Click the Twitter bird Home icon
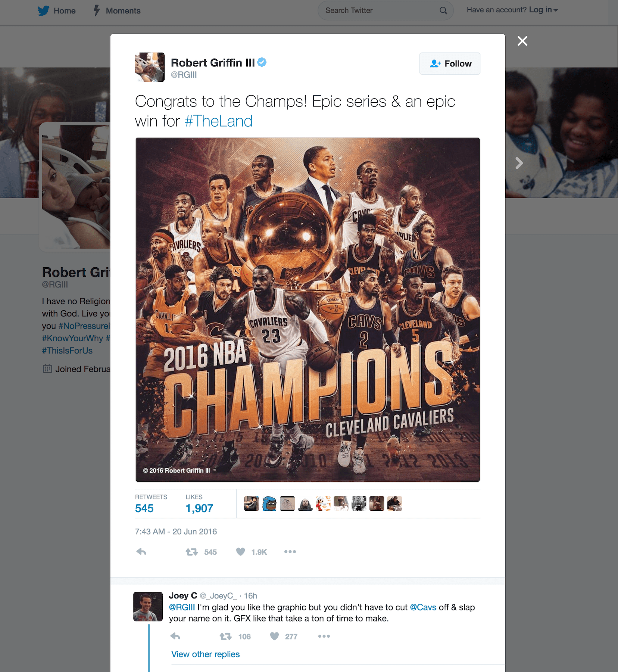 43,10
